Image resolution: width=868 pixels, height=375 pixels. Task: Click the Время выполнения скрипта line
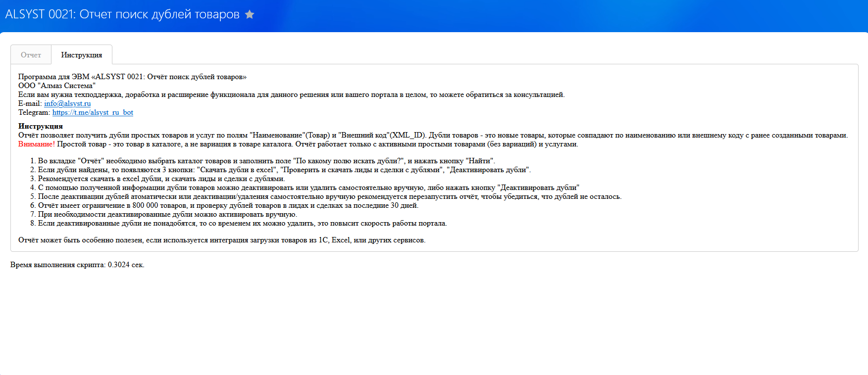(77, 265)
